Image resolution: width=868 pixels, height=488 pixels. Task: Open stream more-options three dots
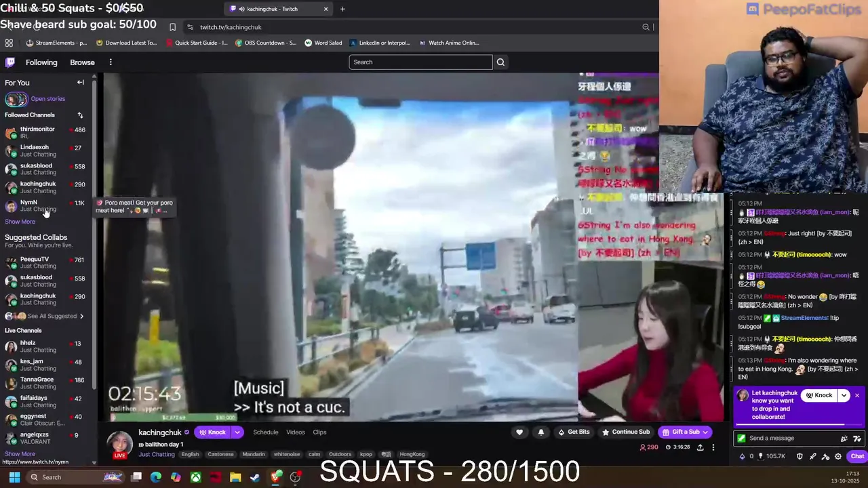coord(713,447)
